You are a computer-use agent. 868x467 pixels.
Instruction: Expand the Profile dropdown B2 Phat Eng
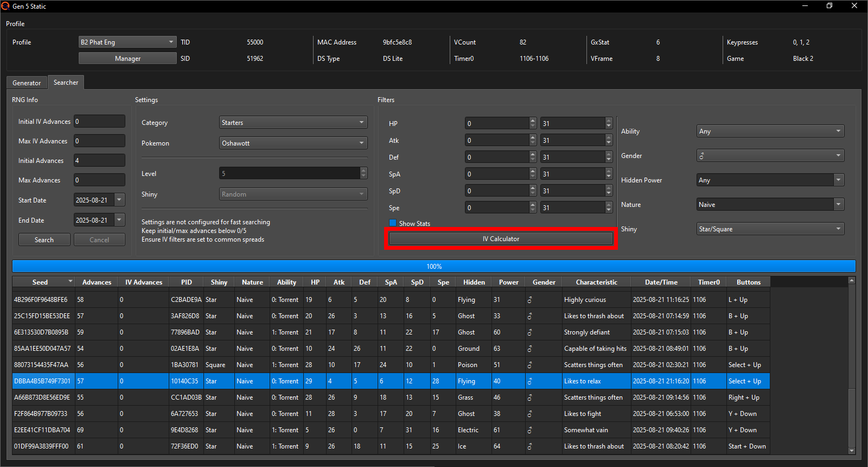pos(127,42)
